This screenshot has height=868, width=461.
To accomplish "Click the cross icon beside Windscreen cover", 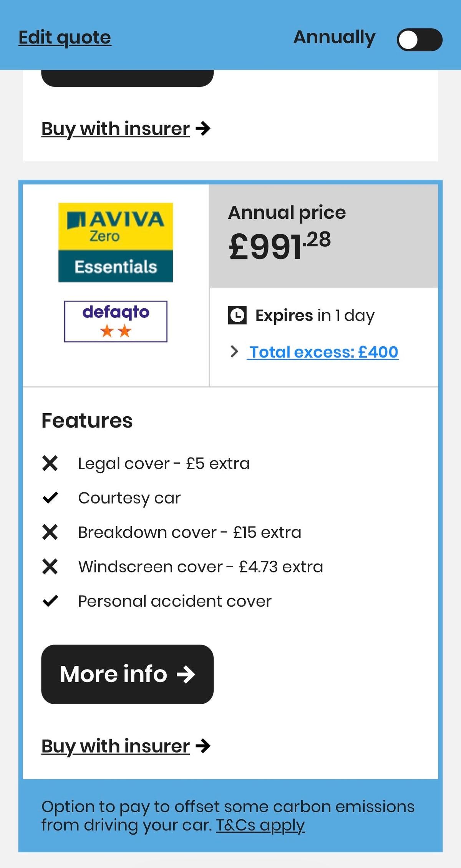I will point(50,567).
